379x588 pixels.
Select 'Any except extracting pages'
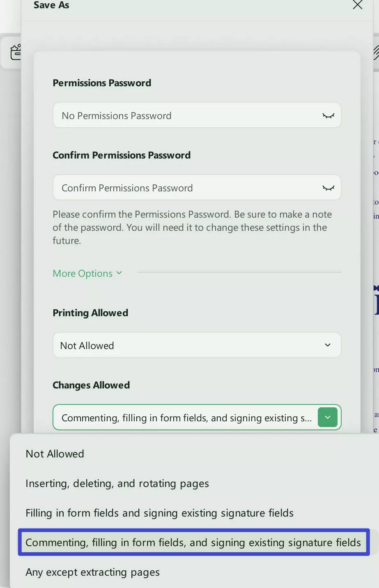coord(92,572)
